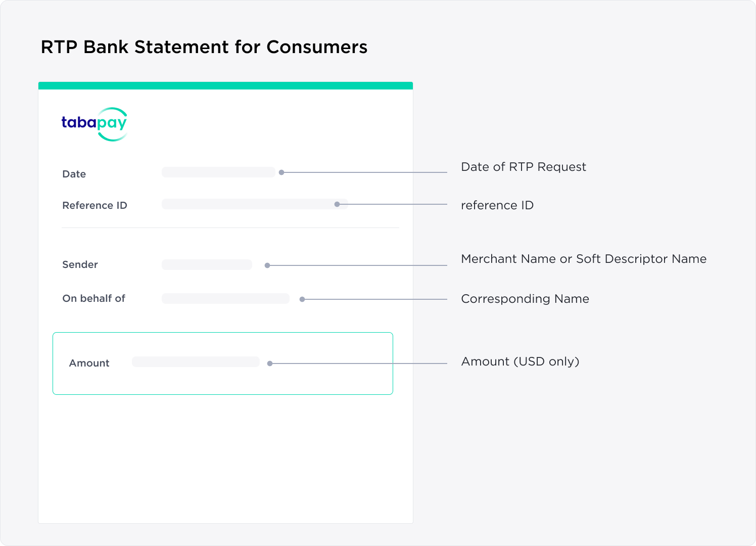Click the On behalf of placeholder field
Viewport: 756px width, 546px height.
(225, 299)
